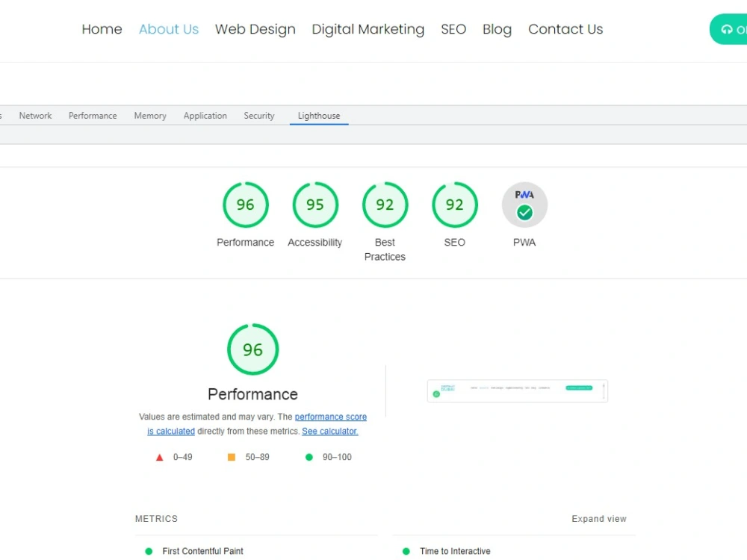Open the Application tab

coord(205,116)
